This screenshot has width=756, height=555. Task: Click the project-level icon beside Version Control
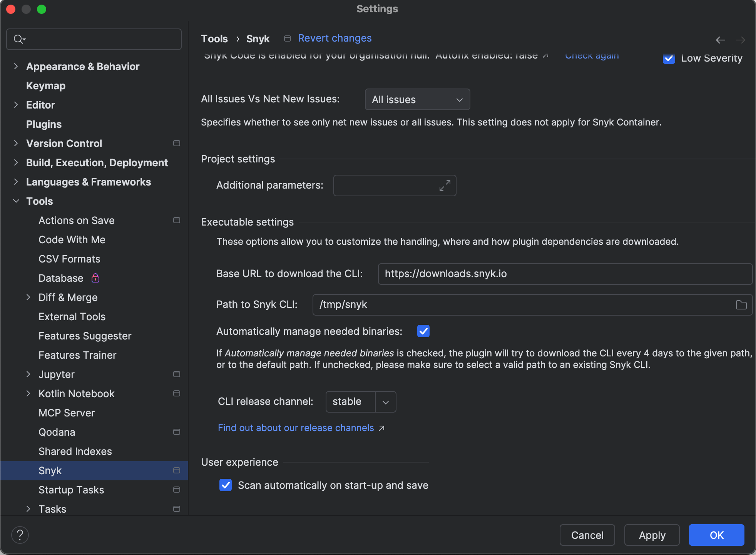click(177, 143)
